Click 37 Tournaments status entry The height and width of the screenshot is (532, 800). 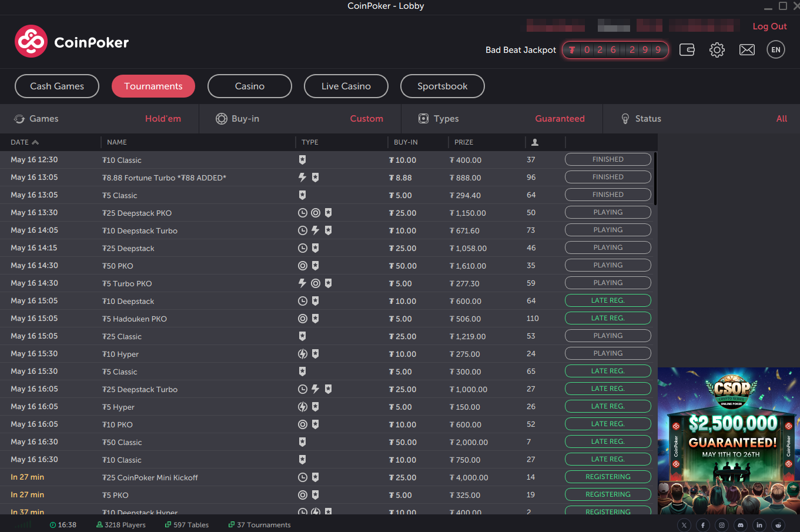click(259, 525)
